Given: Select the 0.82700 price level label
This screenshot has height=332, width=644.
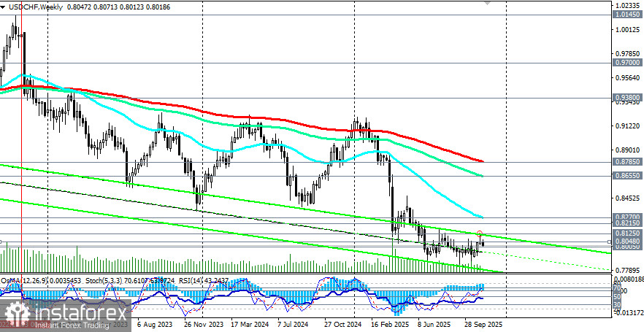Looking at the screenshot, I should pos(628,216).
